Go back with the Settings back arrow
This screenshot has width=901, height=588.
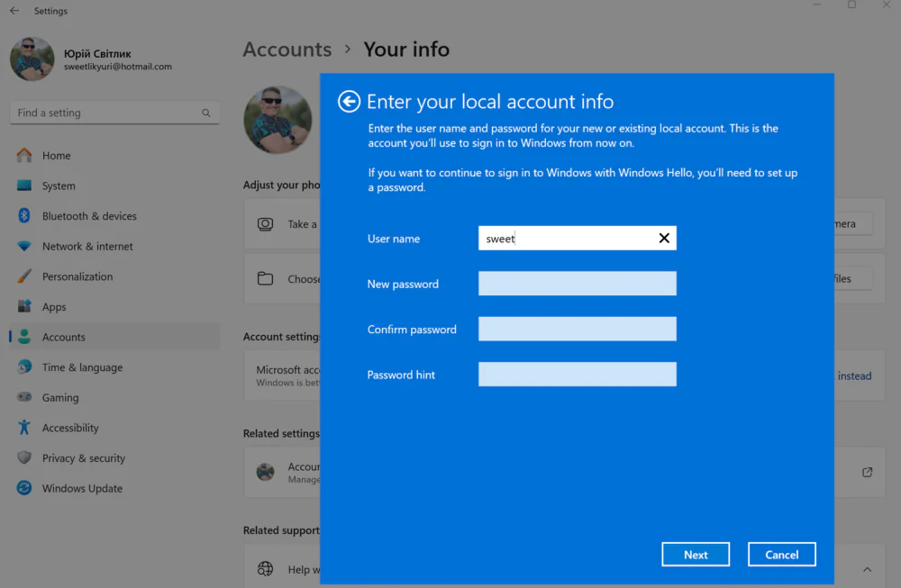[14, 11]
